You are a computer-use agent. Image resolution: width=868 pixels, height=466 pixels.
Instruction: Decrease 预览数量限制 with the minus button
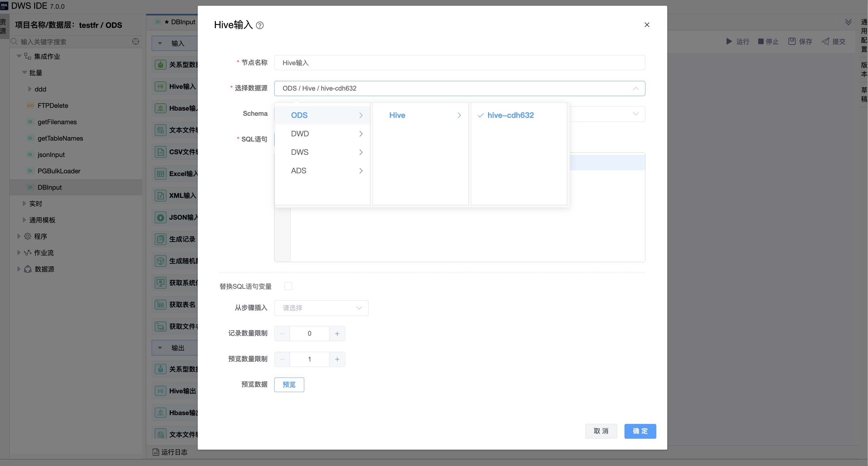(282, 359)
